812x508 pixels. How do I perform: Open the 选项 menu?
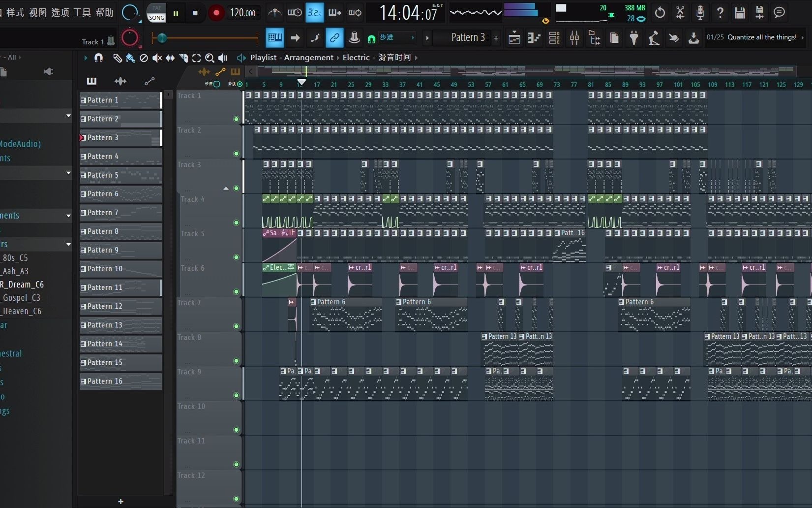click(x=60, y=12)
